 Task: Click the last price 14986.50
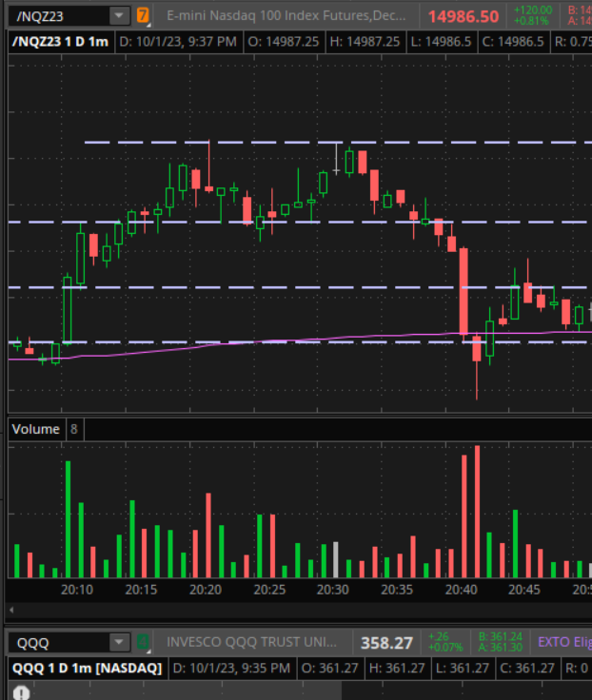coord(464,16)
